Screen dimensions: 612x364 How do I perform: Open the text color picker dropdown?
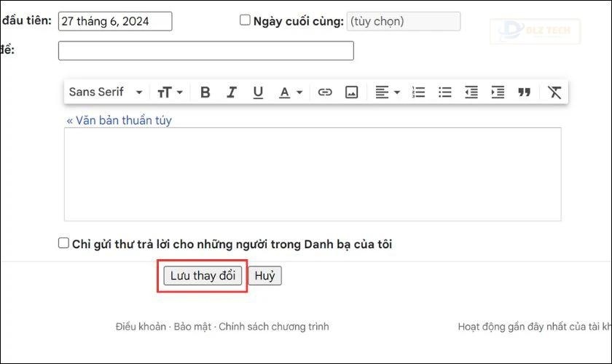click(x=290, y=92)
